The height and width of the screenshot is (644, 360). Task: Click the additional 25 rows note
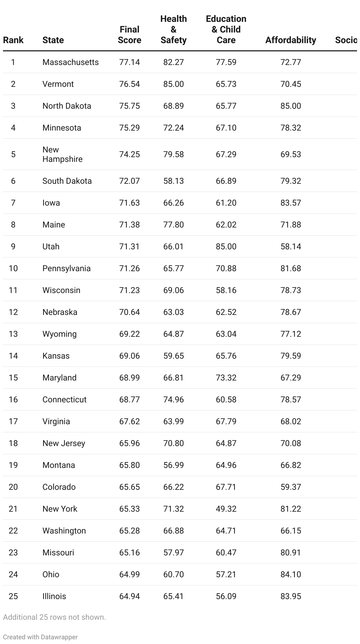pos(54,617)
